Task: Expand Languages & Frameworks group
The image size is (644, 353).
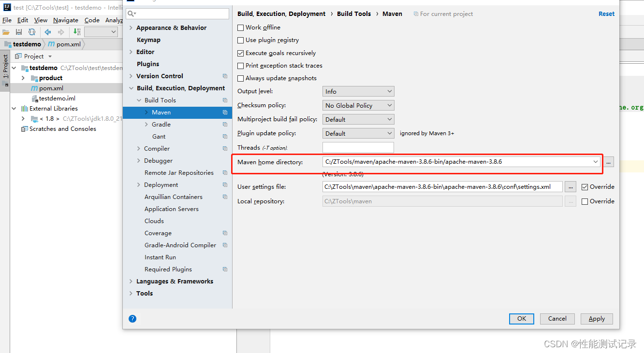Action: tap(131, 282)
